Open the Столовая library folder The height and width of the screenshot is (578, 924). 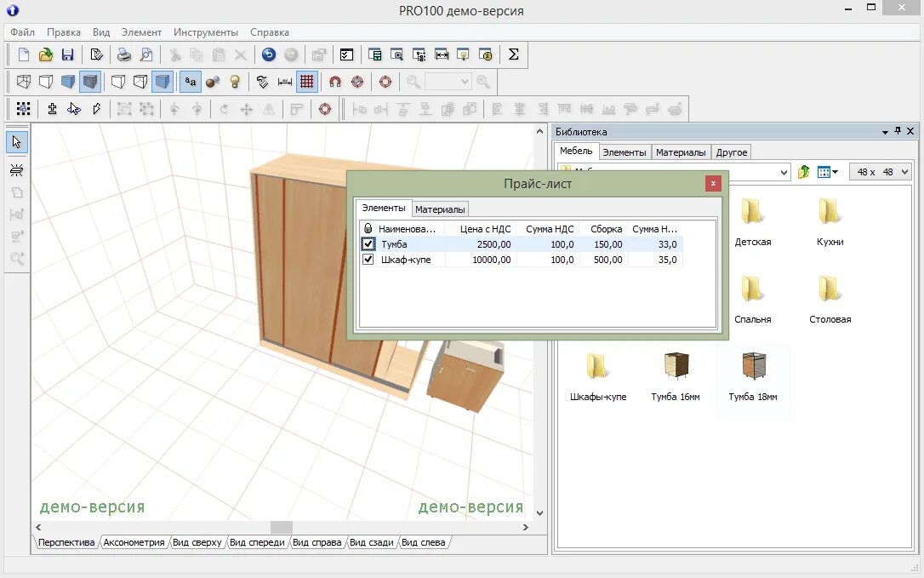coord(830,300)
